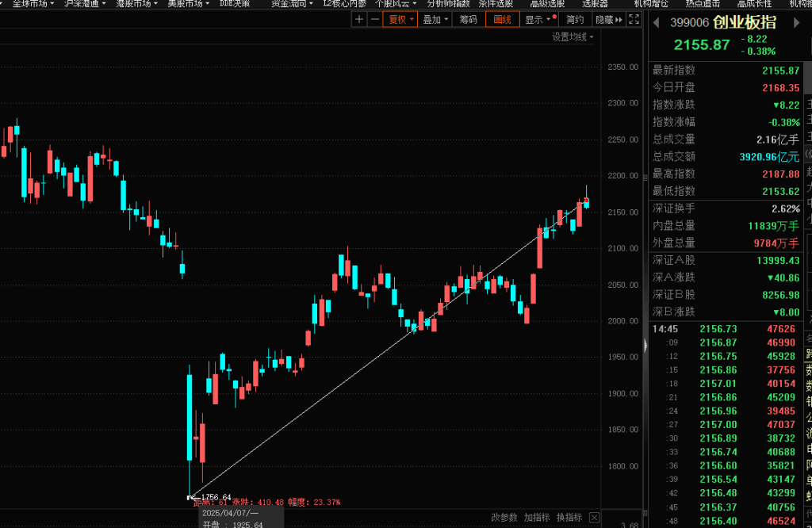812x528 pixels.
Task: Click 最低指数 value 2153.62
Action: coord(780,192)
